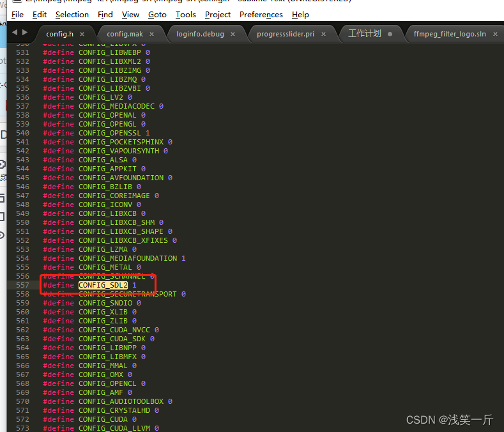Switch to the loginfo.debug tab
This screenshot has height=432, width=504.
[200, 34]
